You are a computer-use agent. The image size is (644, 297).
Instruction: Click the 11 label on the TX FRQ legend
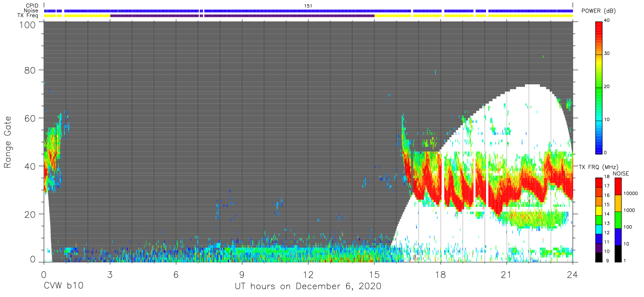(607, 242)
